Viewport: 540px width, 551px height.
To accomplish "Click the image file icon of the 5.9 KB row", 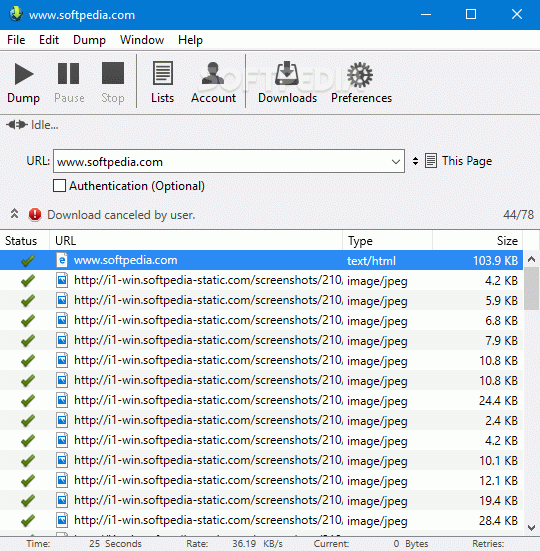I will [x=62, y=300].
